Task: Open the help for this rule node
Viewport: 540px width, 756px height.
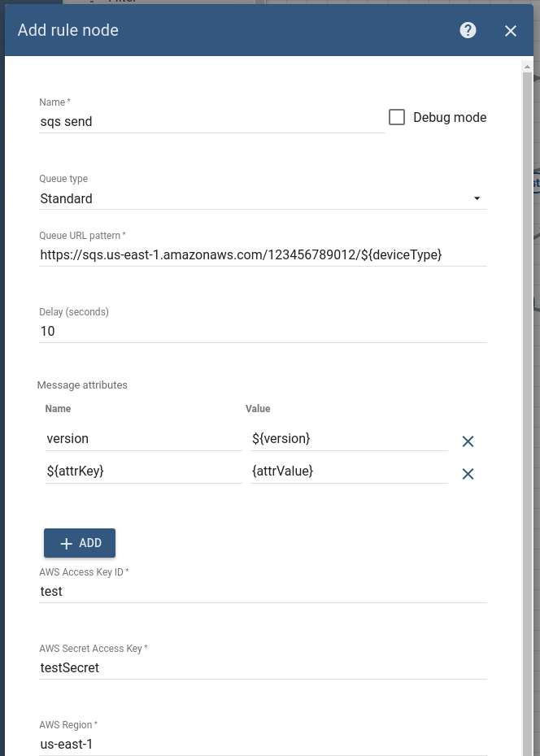Action: pyautogui.click(x=468, y=30)
